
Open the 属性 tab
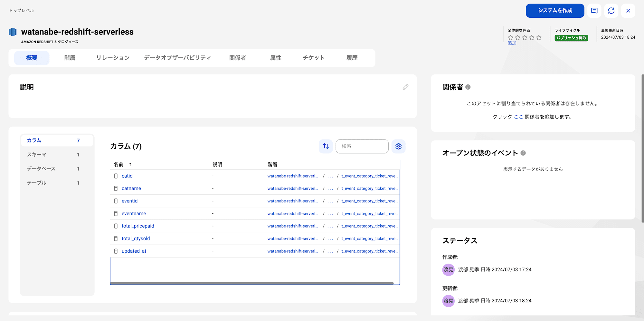(x=276, y=58)
